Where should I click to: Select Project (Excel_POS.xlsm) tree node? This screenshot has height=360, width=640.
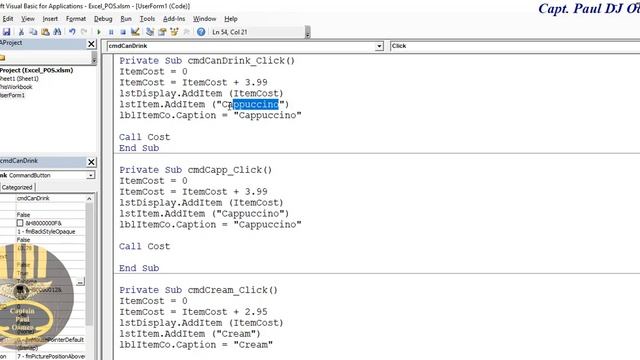[36, 70]
